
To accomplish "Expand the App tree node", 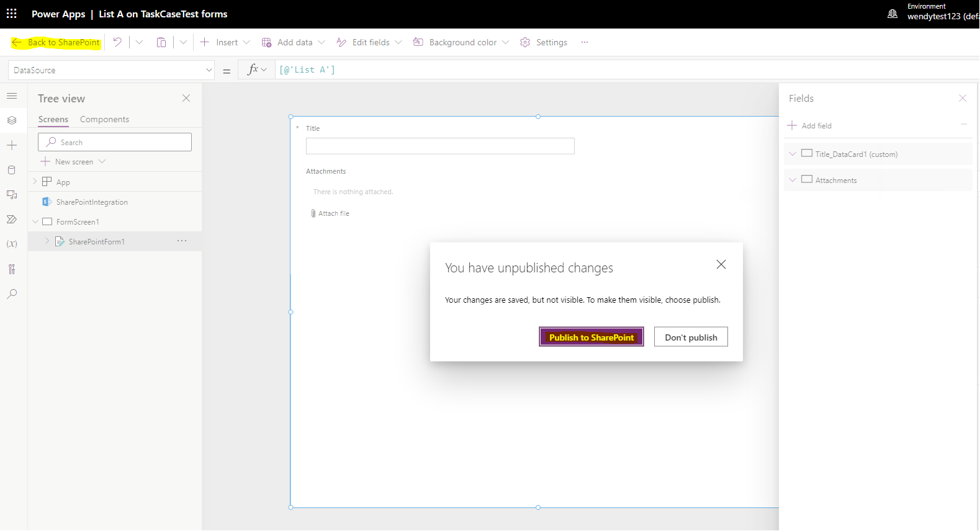I will tap(35, 182).
